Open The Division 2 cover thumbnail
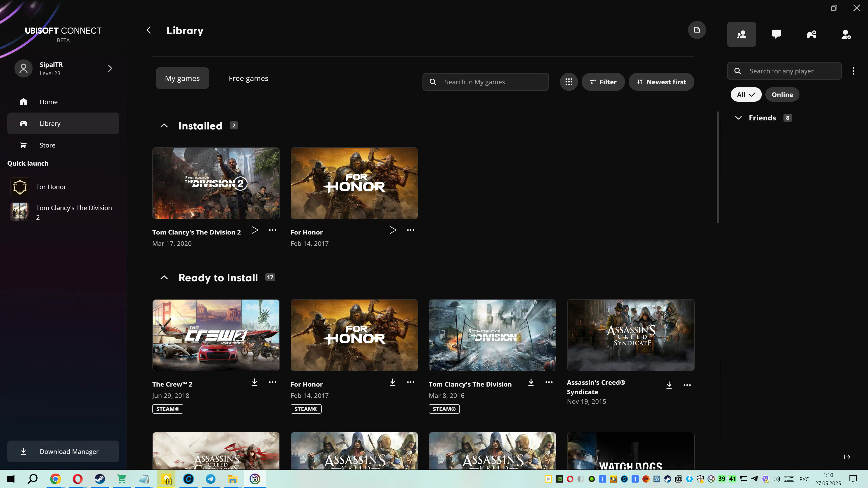 coord(216,183)
